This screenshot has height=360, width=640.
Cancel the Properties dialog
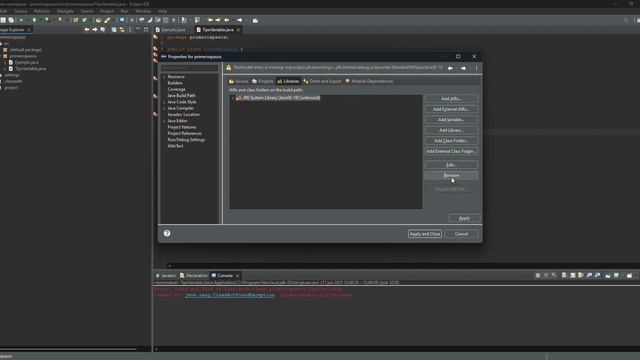coord(461,234)
